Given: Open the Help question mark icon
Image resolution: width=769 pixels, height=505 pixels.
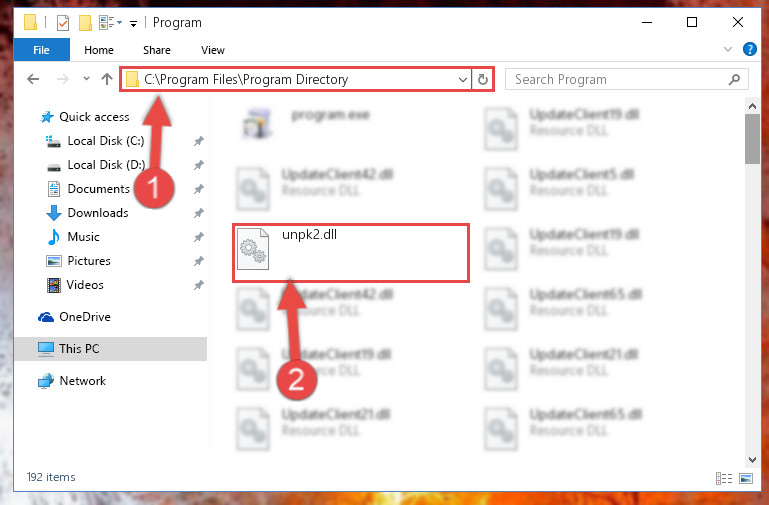Looking at the screenshot, I should [749, 49].
